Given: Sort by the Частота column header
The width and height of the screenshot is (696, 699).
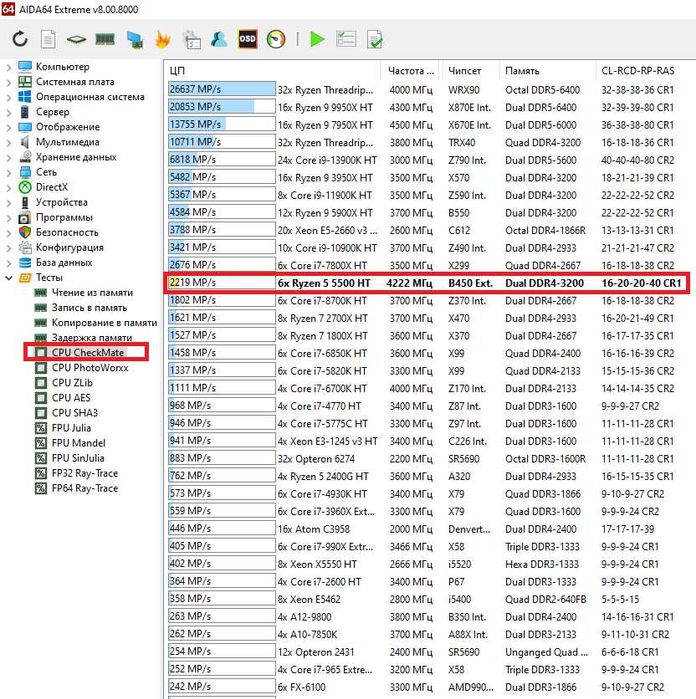Looking at the screenshot, I should click(410, 71).
